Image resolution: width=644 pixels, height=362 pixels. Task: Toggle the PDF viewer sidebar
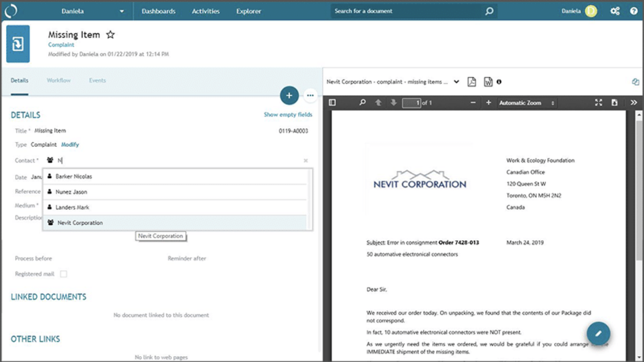(x=332, y=103)
